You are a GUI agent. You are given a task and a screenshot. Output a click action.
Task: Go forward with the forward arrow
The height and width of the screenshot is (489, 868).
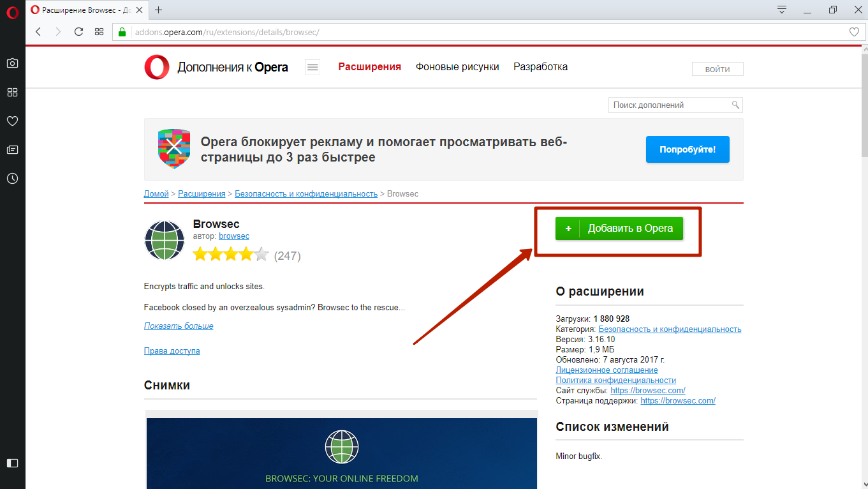pyautogui.click(x=58, y=31)
